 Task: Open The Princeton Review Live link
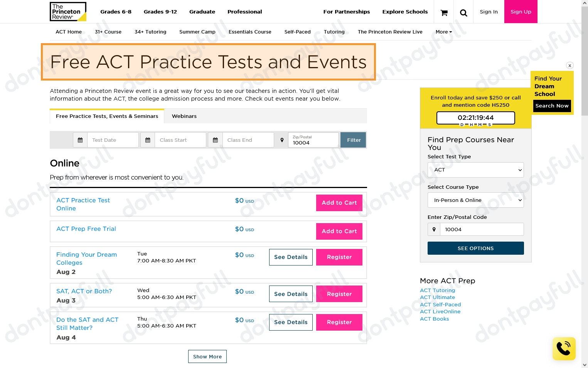390,32
